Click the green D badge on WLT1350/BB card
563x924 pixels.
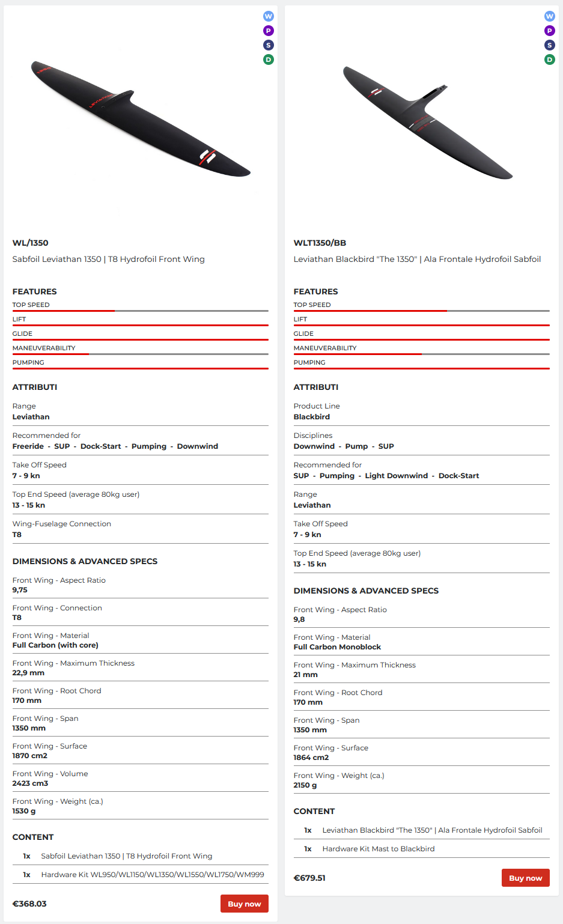pyautogui.click(x=550, y=59)
